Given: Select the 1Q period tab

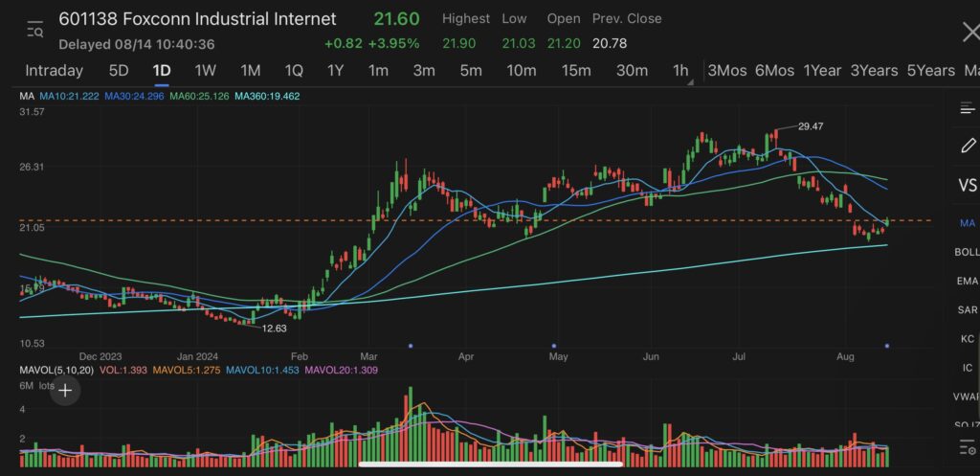Looking at the screenshot, I should [294, 71].
